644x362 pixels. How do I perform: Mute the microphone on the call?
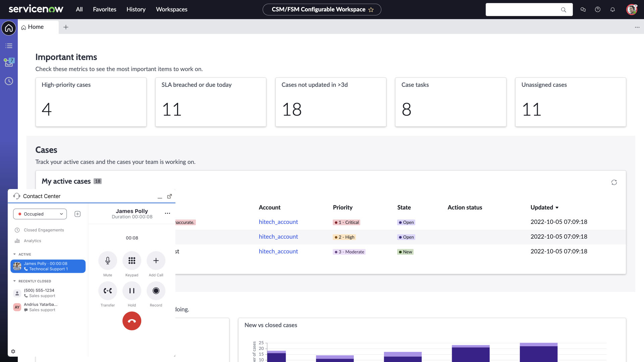(108, 261)
